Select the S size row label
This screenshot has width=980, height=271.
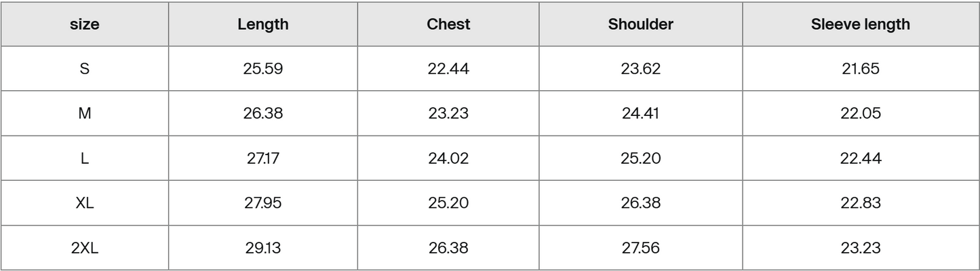click(x=85, y=69)
